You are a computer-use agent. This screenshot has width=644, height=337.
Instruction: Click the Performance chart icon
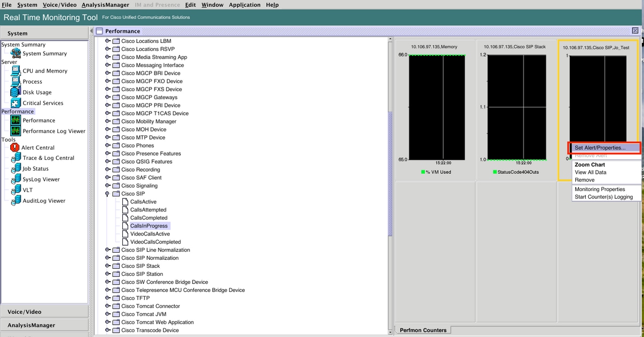(x=16, y=120)
